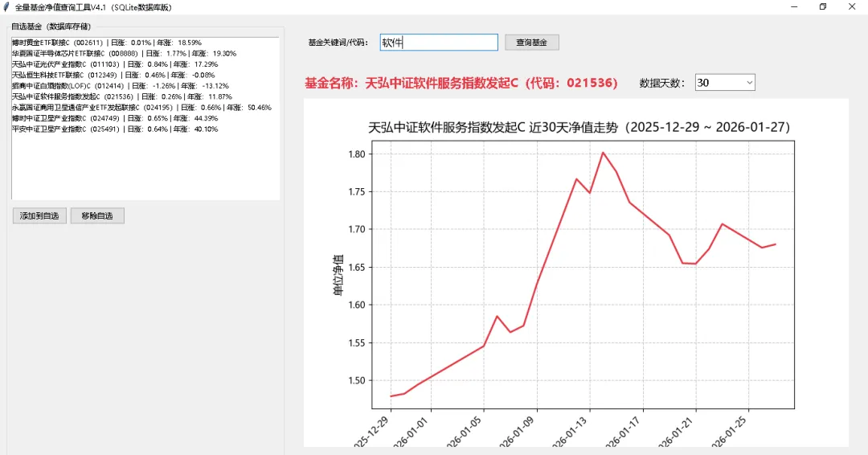This screenshot has width=868, height=455.
Task: Select 博时中证卫星产业指数C (024749) row
Action: pos(145,118)
